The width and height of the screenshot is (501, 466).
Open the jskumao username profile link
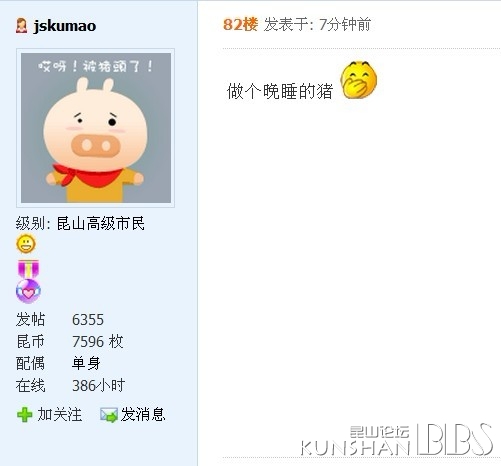tap(65, 26)
